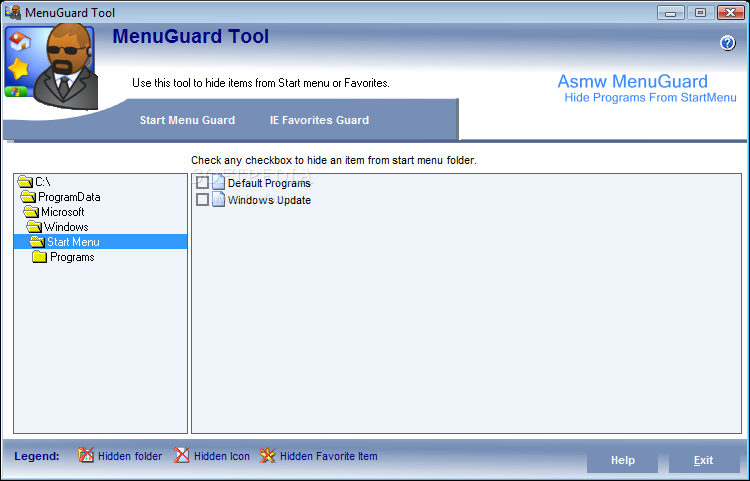This screenshot has width=750, height=481.
Task: Click the Programs folder icon
Action: coord(40,257)
